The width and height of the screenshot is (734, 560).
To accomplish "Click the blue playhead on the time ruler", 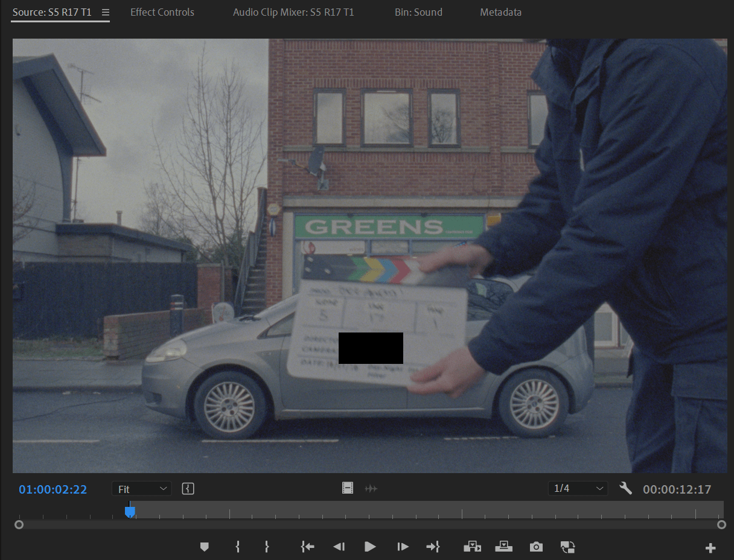I will pos(130,512).
